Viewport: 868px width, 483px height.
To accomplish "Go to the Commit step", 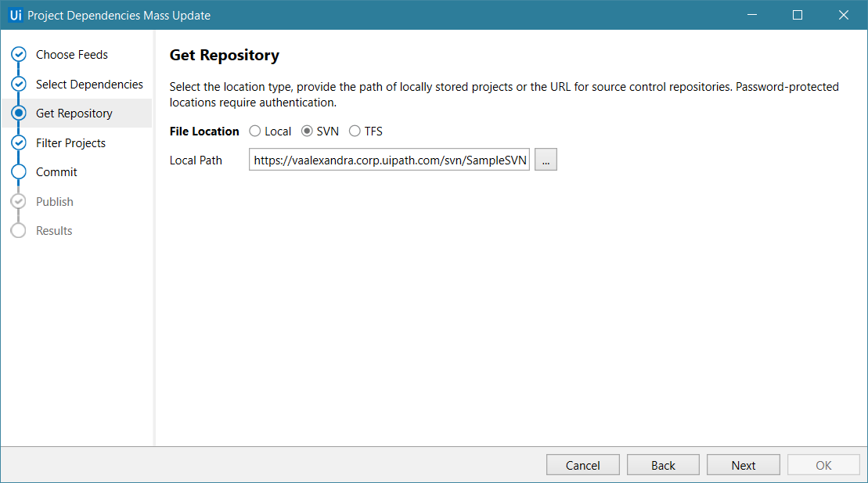I will 56,171.
